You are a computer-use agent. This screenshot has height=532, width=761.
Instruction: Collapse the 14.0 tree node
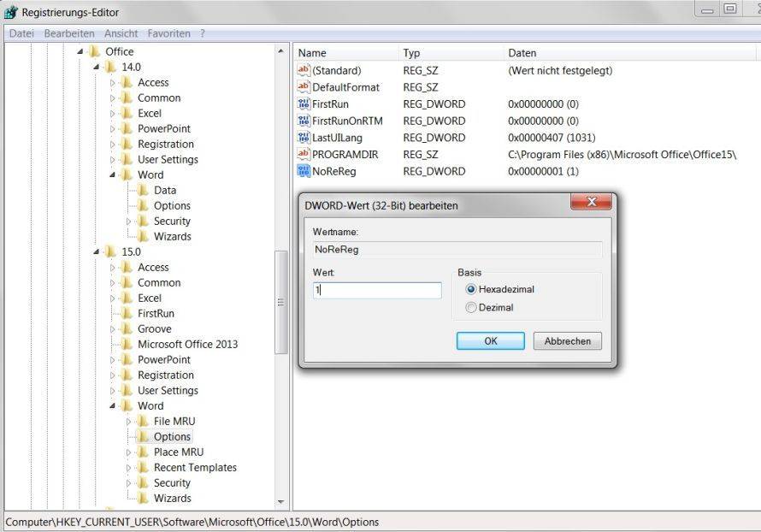pos(96,67)
